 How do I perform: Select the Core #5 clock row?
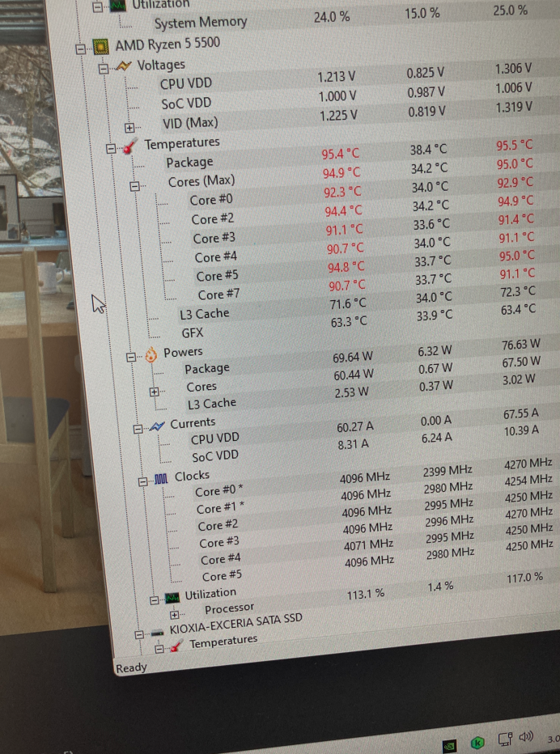[x=222, y=575]
